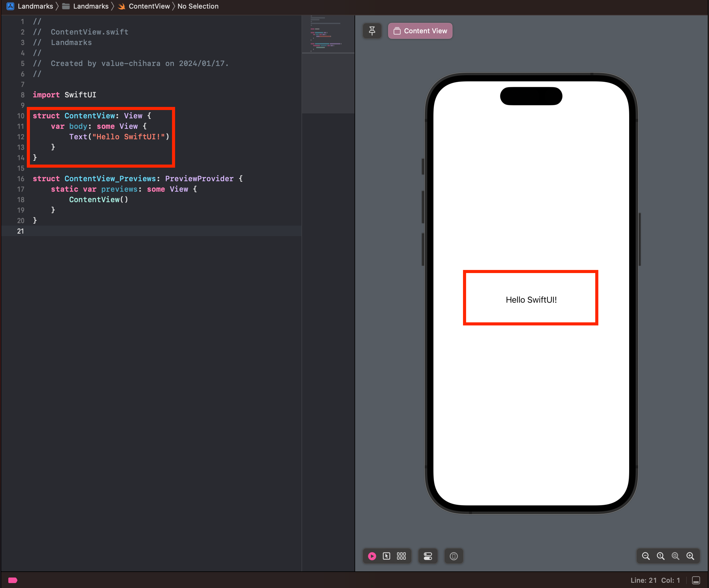Open the ContentView file breadcrumb menu
This screenshot has height=588, width=709.
(x=149, y=6)
